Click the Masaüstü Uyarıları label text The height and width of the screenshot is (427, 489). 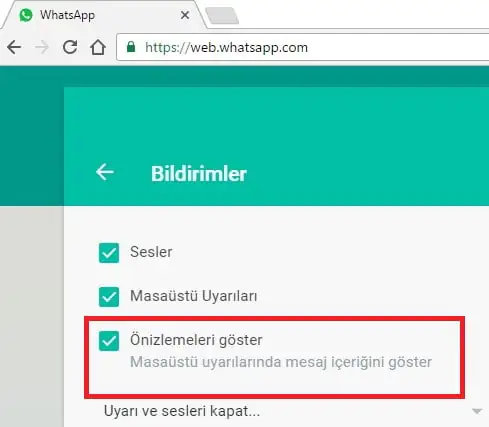coord(194,296)
